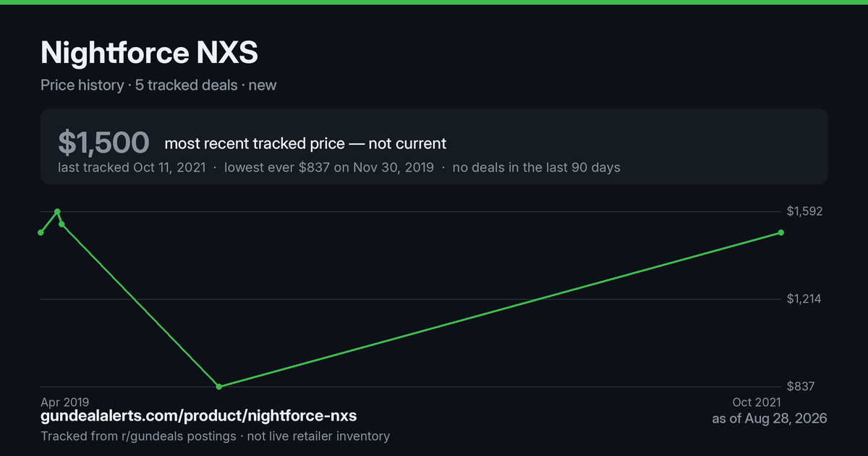Click the Oct 2021 x-axis label

[x=757, y=402]
